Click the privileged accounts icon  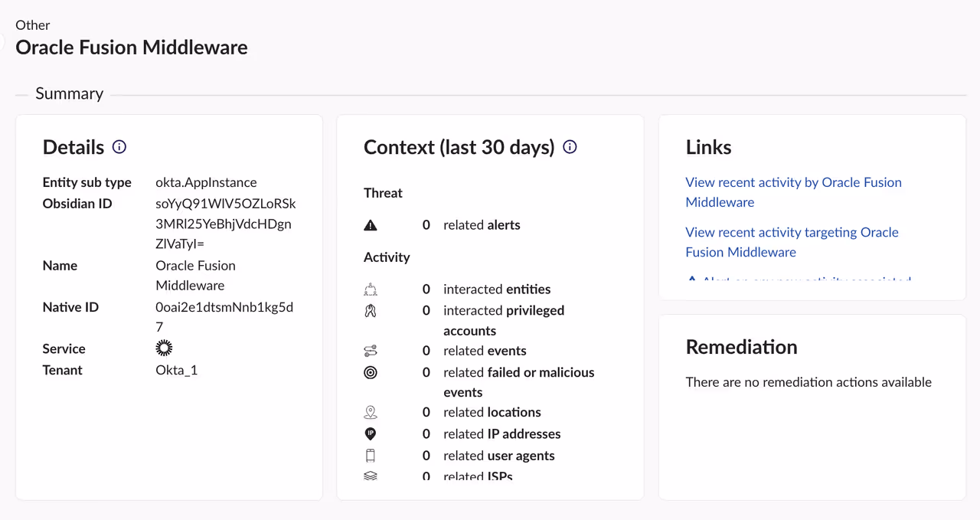(x=371, y=311)
